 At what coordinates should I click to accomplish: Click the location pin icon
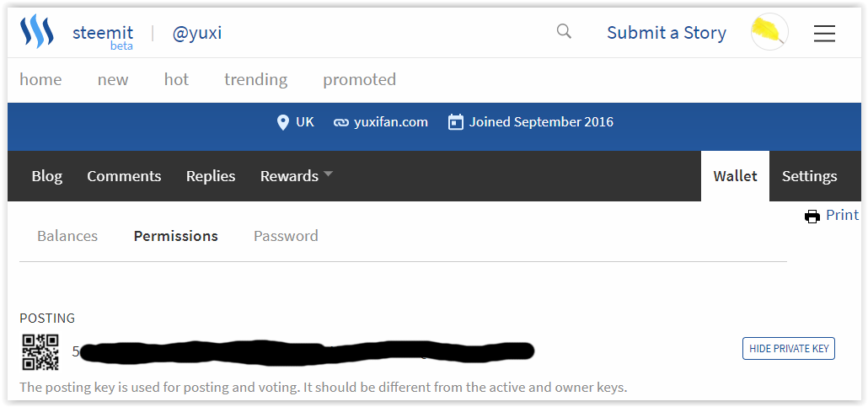[283, 122]
